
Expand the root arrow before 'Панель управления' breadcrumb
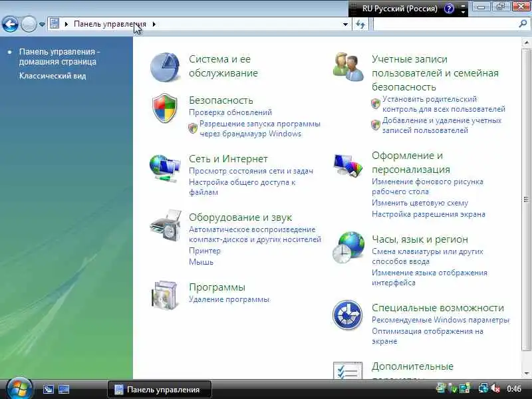tap(66, 24)
